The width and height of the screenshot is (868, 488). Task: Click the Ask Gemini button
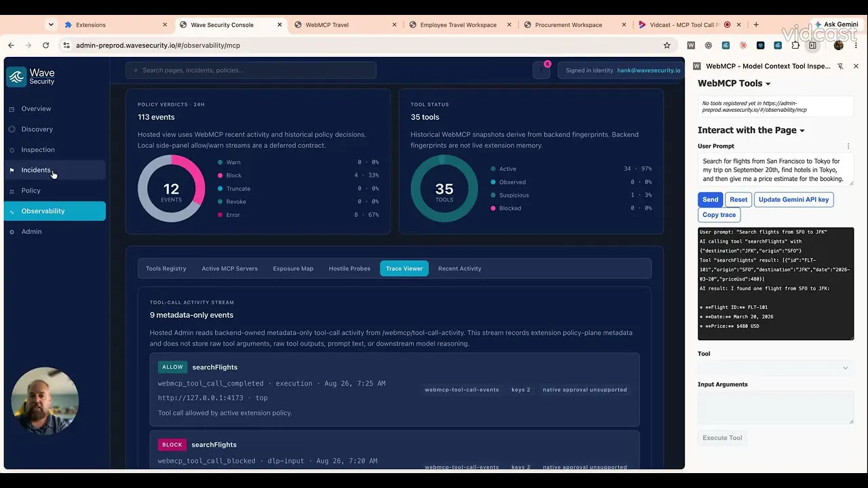pos(835,24)
